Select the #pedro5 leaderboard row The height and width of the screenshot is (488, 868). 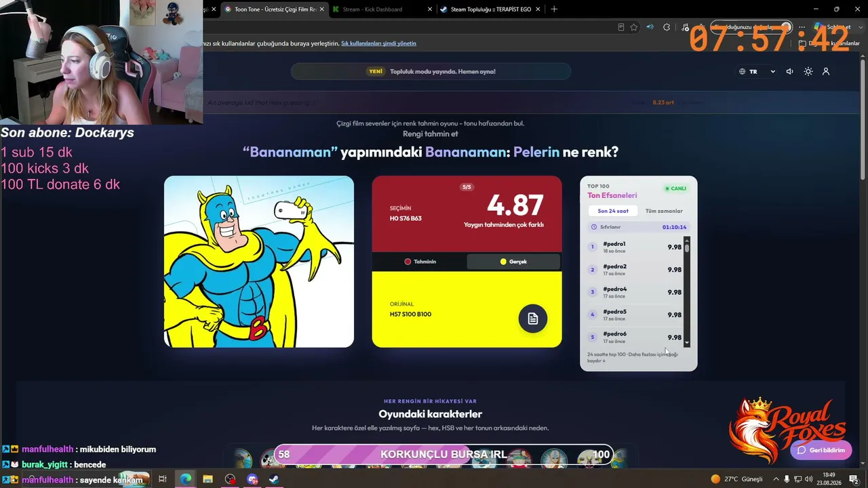pyautogui.click(x=635, y=314)
